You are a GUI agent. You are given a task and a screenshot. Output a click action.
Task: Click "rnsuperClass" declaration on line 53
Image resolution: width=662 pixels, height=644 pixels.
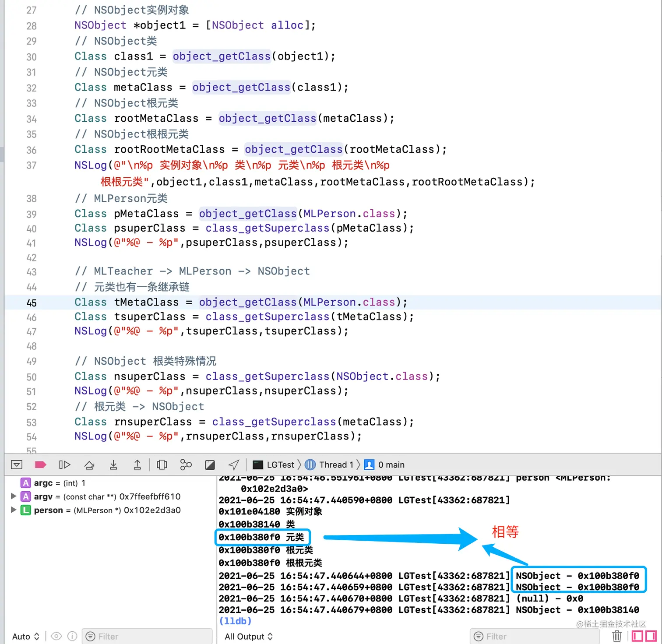point(153,422)
